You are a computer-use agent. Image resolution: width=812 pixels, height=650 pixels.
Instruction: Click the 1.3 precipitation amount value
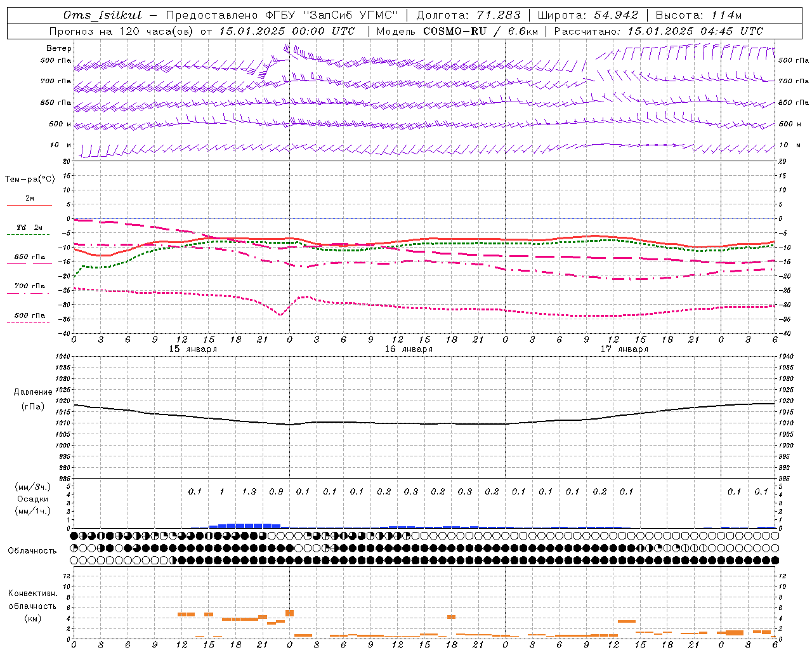(x=249, y=491)
